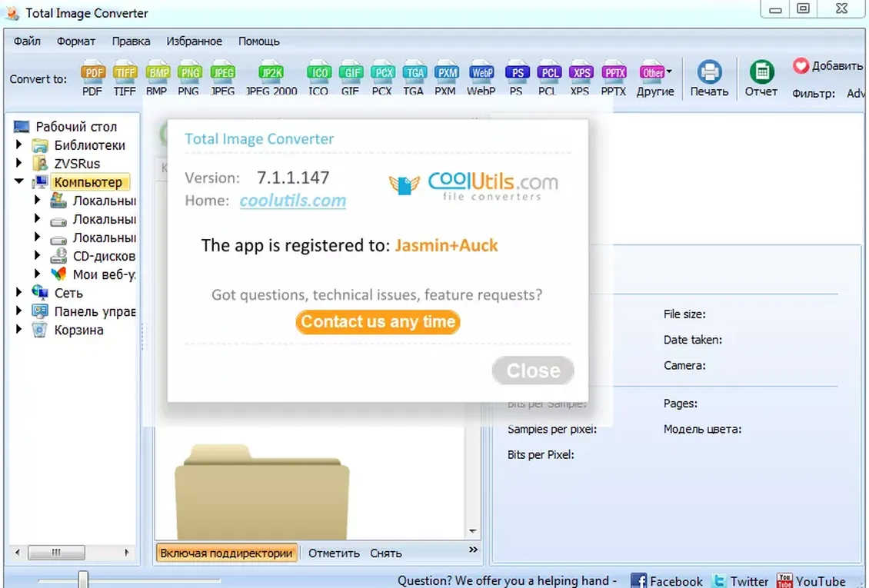Click Добавить heart favorites icon

click(x=801, y=66)
